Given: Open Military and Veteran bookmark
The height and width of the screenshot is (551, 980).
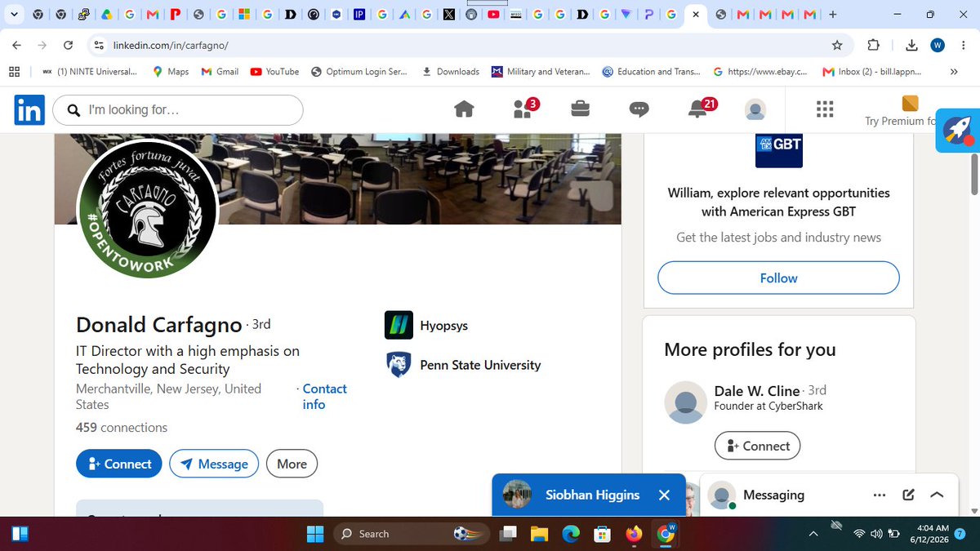Looking at the screenshot, I should [541, 72].
